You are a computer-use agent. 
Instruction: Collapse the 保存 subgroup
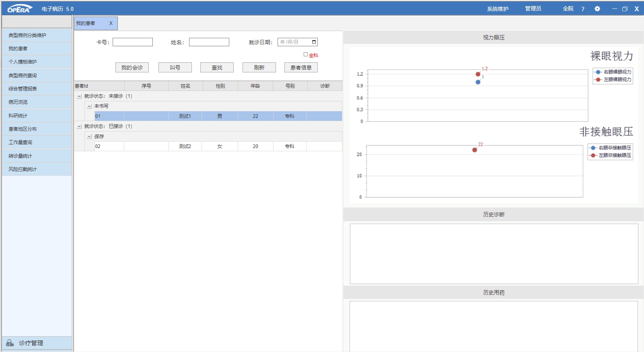(89, 137)
